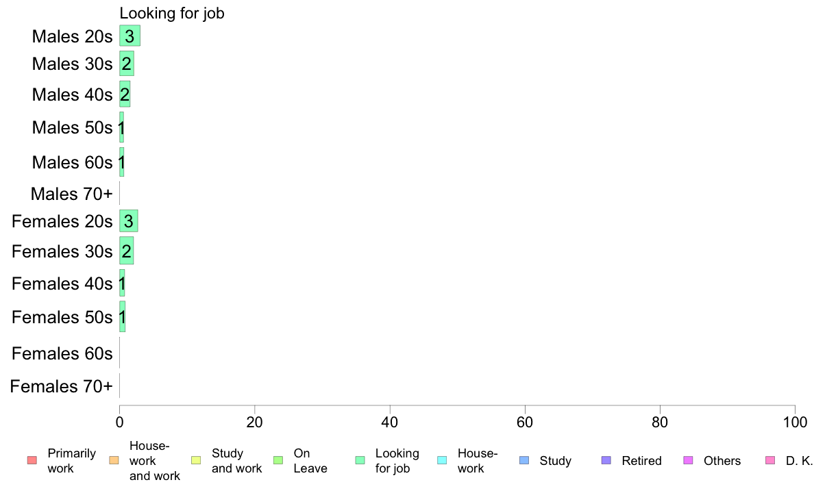The width and height of the screenshot is (814, 504).
Task: Select the Females 50s bar
Action: pyautogui.click(x=122, y=316)
